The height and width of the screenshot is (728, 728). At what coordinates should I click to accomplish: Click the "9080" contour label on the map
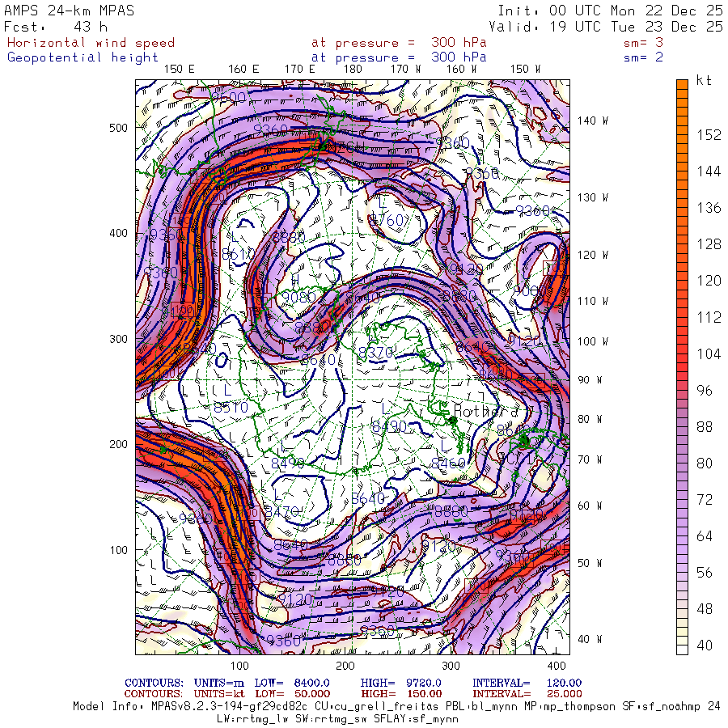click(299, 296)
